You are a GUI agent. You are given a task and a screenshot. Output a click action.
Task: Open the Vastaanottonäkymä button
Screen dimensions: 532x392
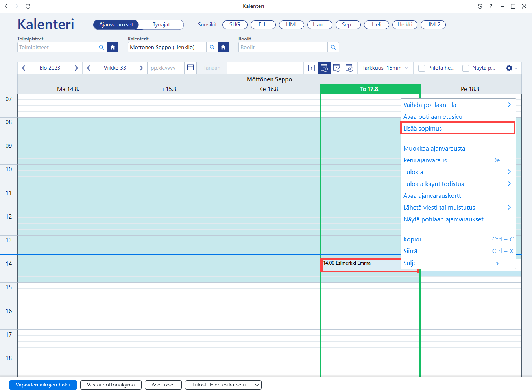tap(111, 385)
